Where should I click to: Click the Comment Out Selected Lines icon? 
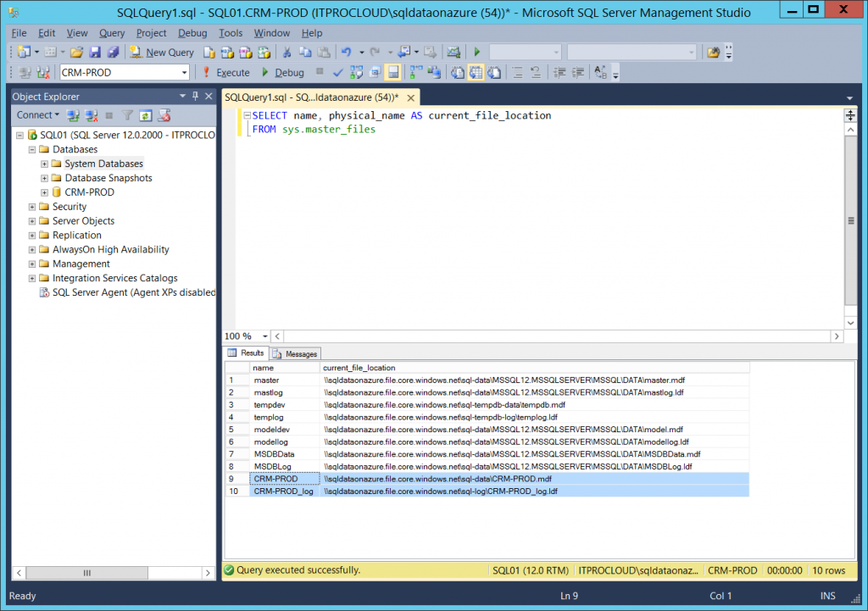click(x=518, y=73)
